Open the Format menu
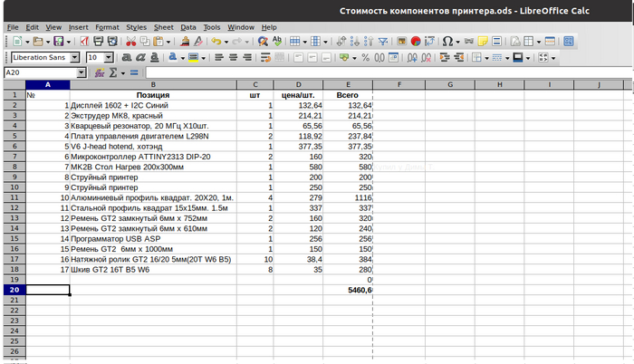The height and width of the screenshot is (364, 634). (107, 27)
